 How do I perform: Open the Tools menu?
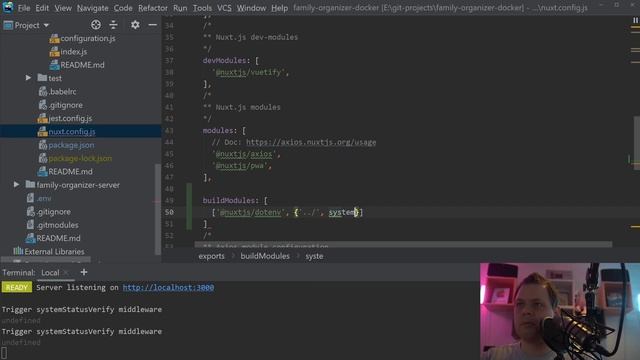pyautogui.click(x=202, y=8)
